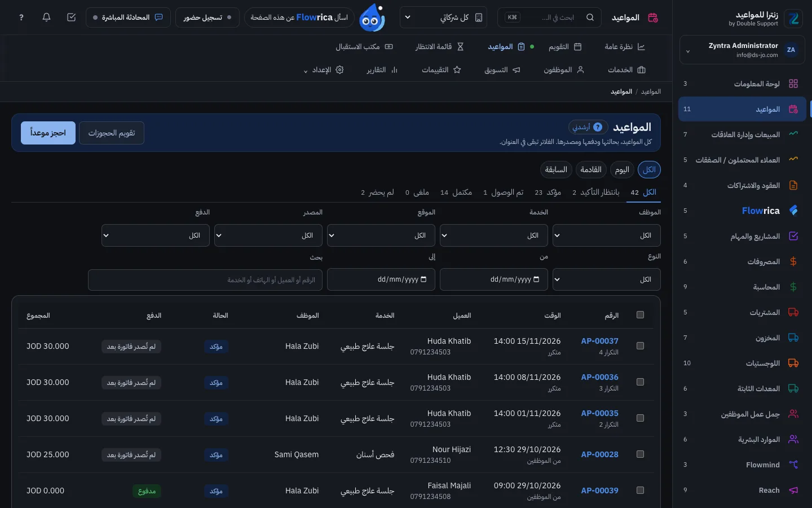The image size is (812, 508).
Task: Select the checkbox for appointment AP-00035
Action: point(640,418)
